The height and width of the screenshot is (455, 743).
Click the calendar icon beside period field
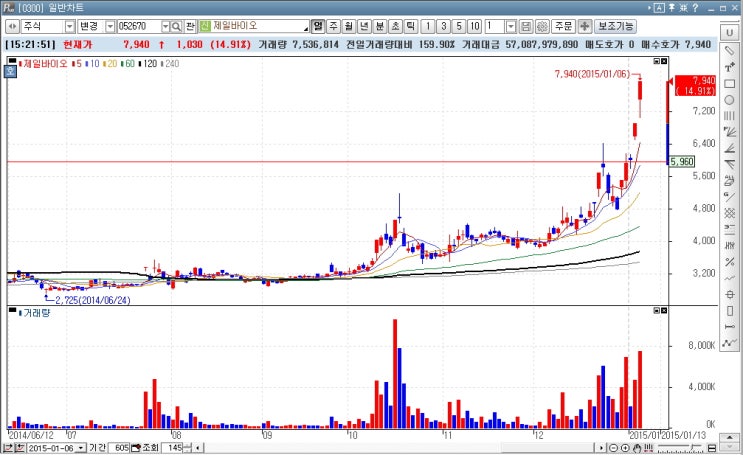pos(136,448)
